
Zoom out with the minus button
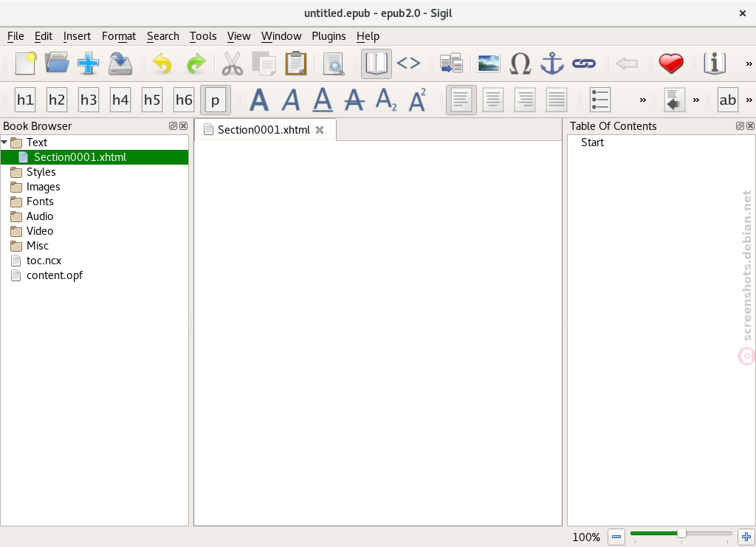pos(616,537)
